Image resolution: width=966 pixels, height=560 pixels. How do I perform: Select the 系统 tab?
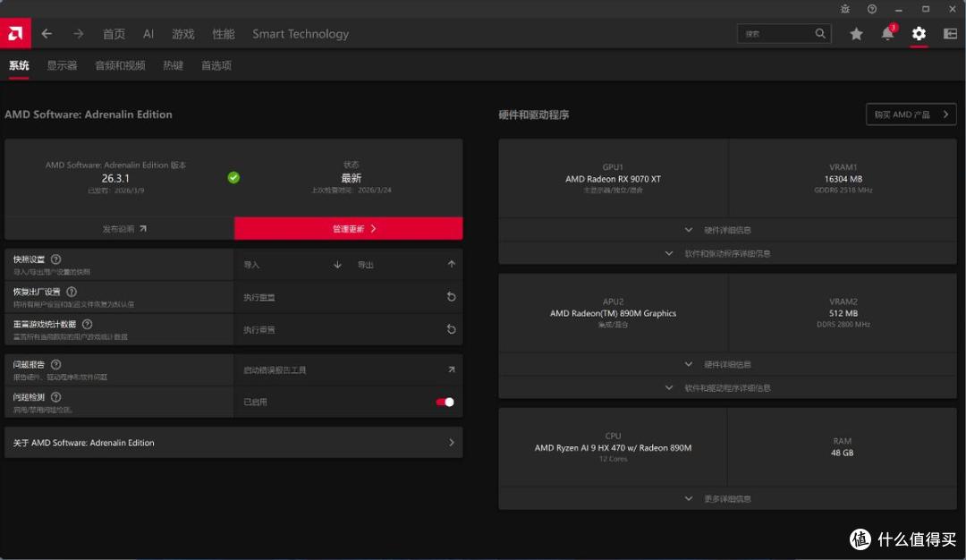pos(19,65)
